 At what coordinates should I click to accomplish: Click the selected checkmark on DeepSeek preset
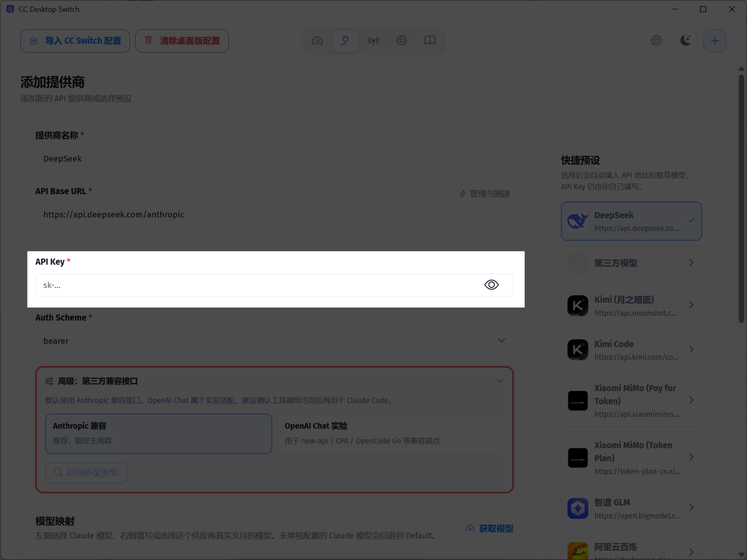pos(691,220)
